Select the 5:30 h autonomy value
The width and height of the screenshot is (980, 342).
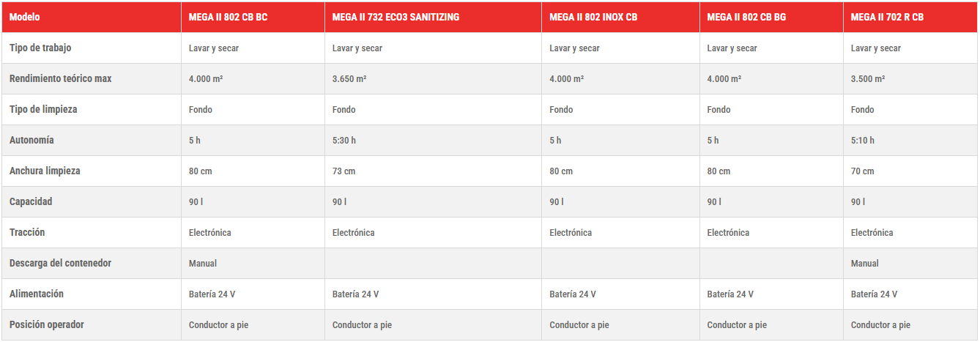click(344, 140)
